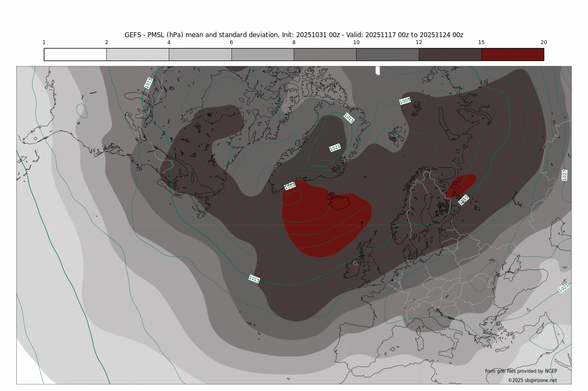Viewport: 588px width, 391px height.
Task: Click the 1021 contour label over Greenland
Action: [x=335, y=148]
